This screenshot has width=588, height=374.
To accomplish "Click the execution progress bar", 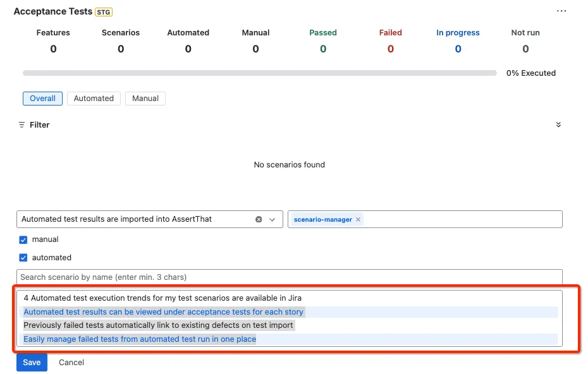I will point(259,73).
